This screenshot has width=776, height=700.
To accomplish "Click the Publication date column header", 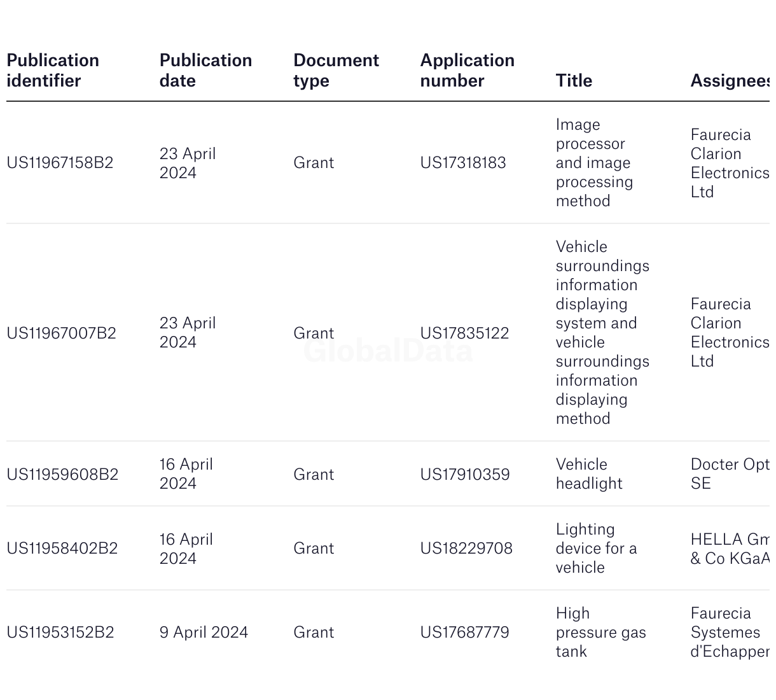I will (205, 71).
